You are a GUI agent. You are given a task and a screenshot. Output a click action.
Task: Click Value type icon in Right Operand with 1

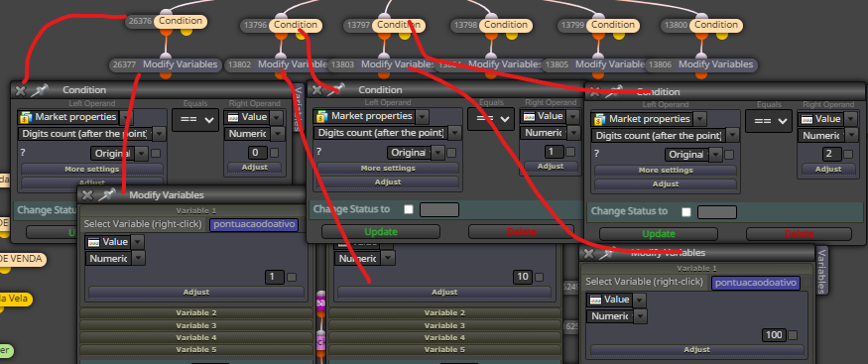529,116
